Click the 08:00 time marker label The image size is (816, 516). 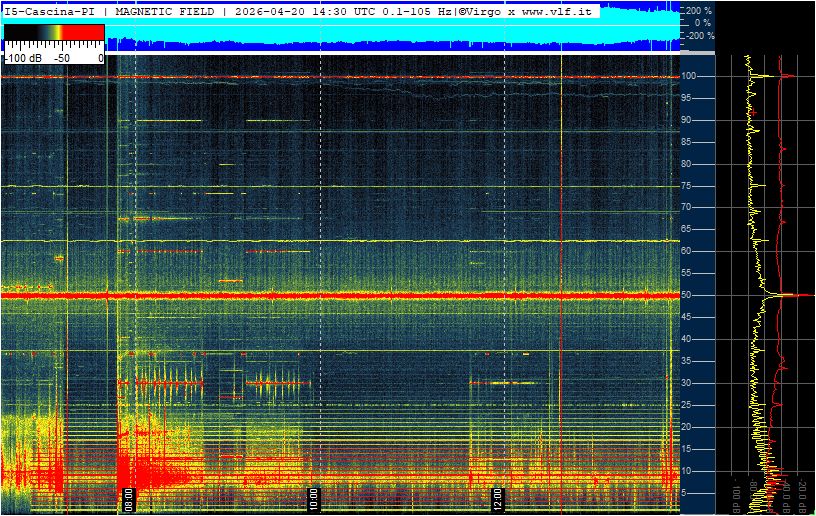pos(129,500)
